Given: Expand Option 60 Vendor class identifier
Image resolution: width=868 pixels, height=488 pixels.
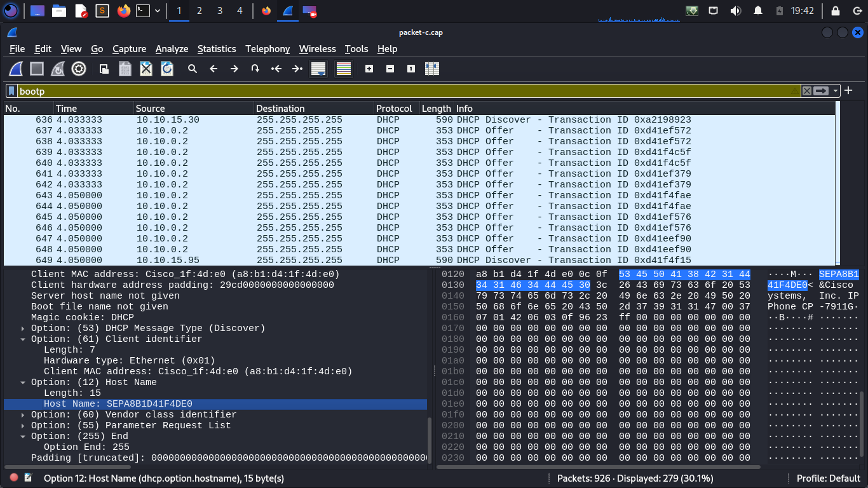Looking at the screenshot, I should click(24, 415).
